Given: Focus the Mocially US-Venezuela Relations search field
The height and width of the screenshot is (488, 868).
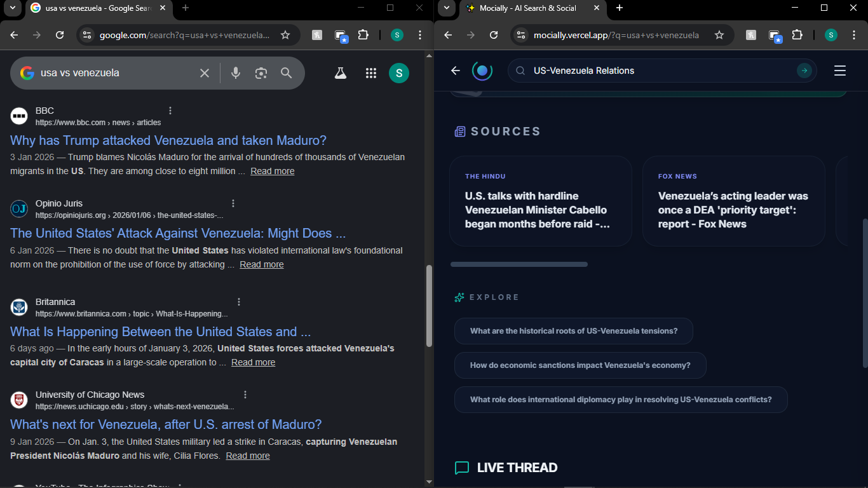Looking at the screenshot, I should point(661,71).
